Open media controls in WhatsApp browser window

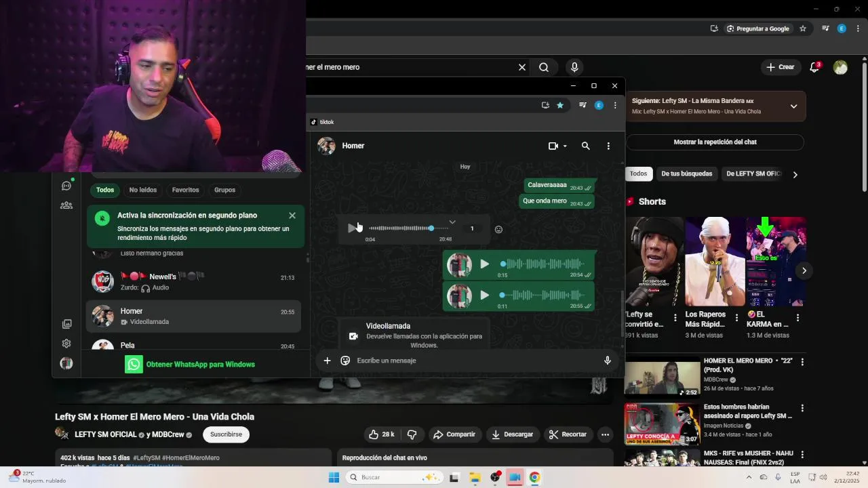point(583,105)
